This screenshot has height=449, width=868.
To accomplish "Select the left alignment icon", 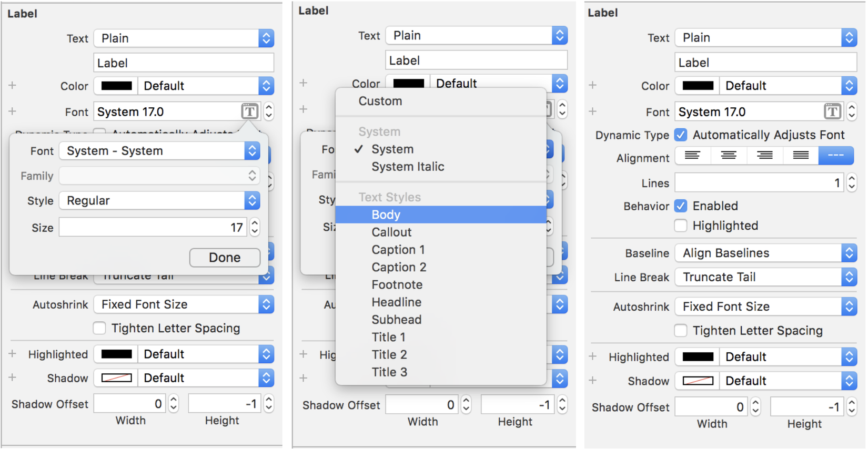I will coord(692,156).
